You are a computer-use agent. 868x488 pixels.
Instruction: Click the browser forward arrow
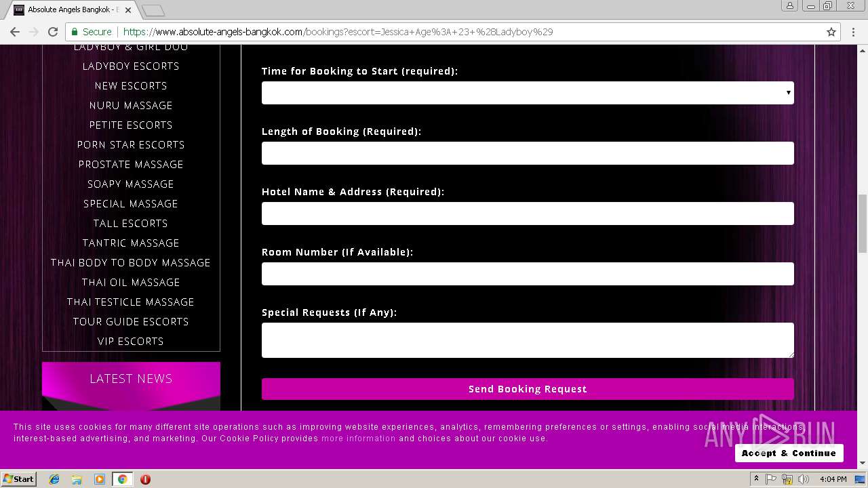click(x=33, y=32)
